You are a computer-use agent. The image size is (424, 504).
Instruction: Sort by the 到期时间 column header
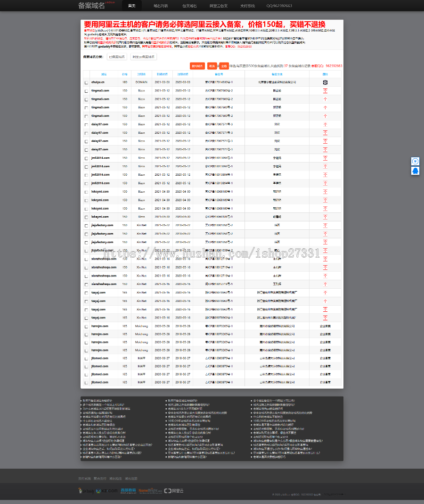click(x=162, y=74)
